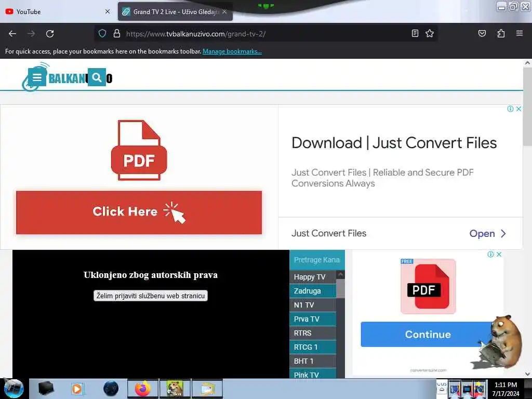The image size is (532, 399).
Task: Click the channel list scroll-up arrow
Action: point(340,274)
